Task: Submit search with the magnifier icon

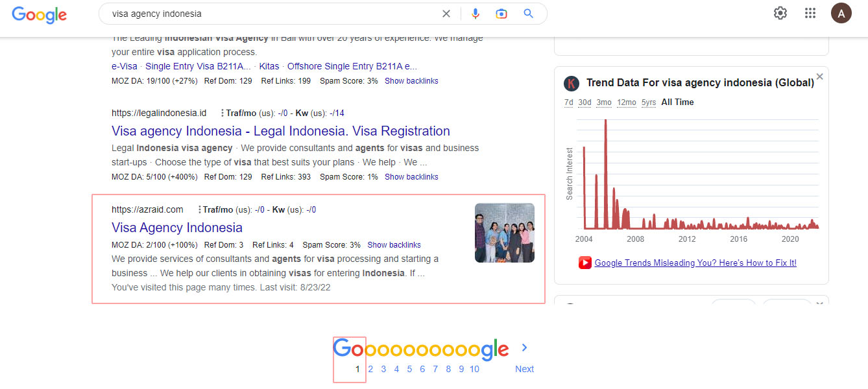Action: point(528,14)
